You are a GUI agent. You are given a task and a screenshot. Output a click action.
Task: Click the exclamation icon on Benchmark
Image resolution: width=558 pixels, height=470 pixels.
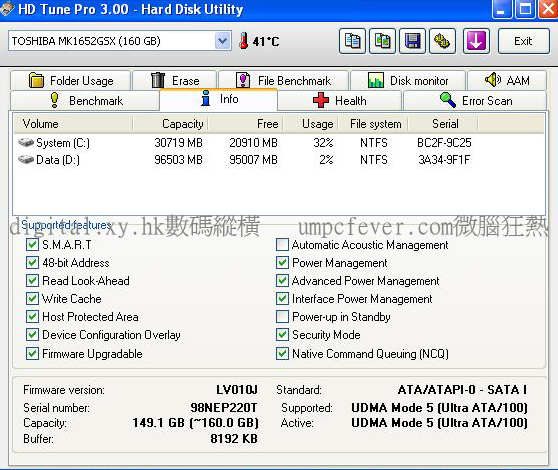54,100
